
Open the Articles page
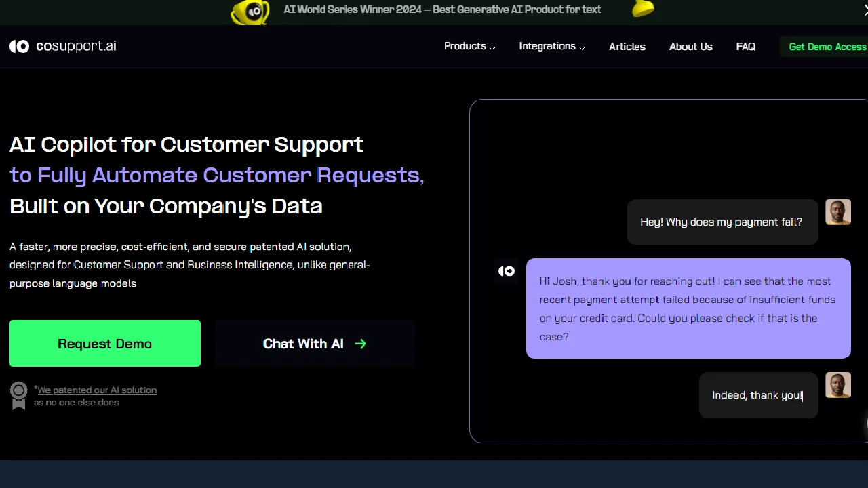coord(627,46)
